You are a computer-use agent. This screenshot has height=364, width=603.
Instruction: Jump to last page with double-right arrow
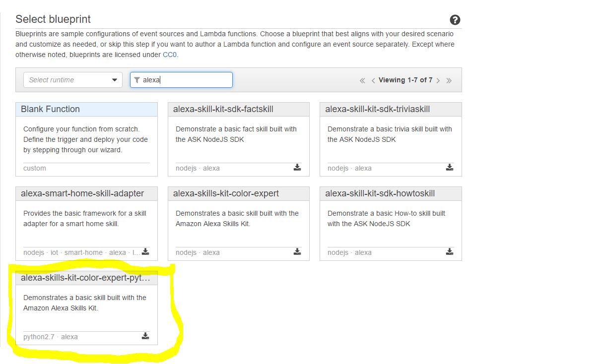pos(449,80)
